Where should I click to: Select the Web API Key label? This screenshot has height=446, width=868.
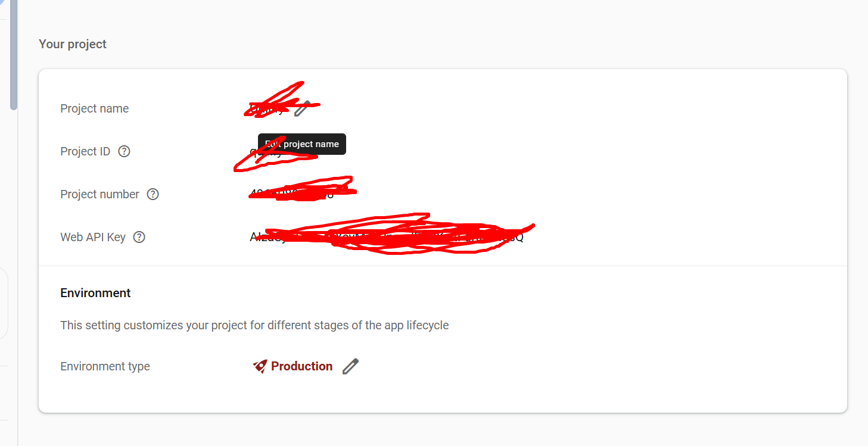[93, 237]
